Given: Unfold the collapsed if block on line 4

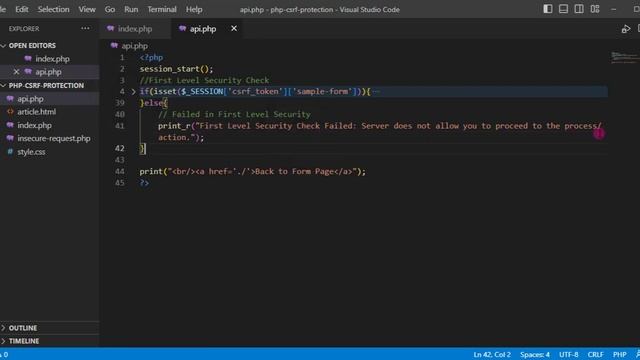Looking at the screenshot, I should coord(133,92).
